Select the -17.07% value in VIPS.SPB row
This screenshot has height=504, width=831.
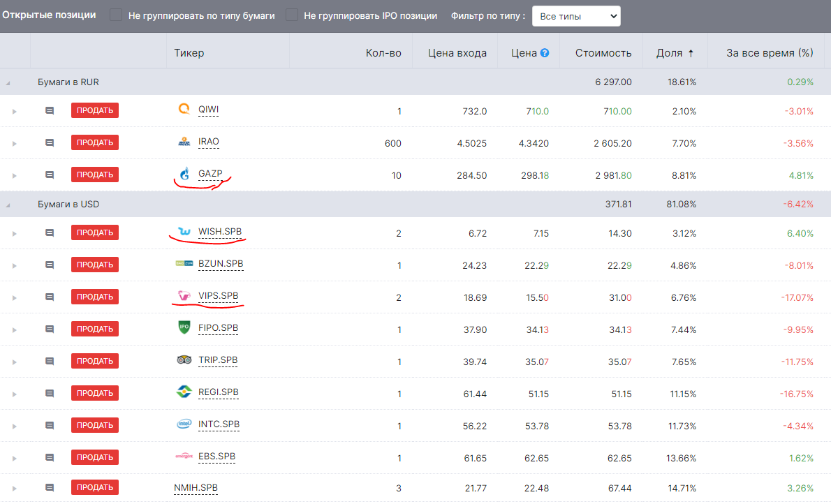pos(797,298)
